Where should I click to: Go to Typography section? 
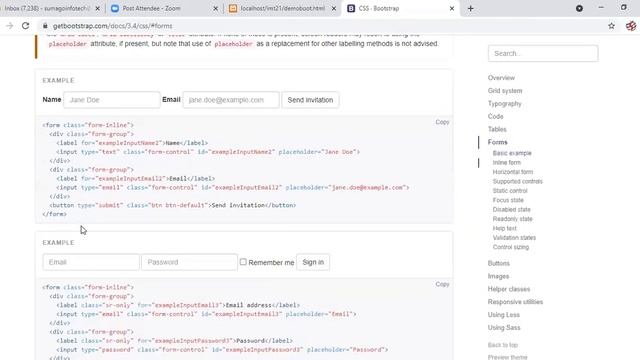click(x=504, y=104)
